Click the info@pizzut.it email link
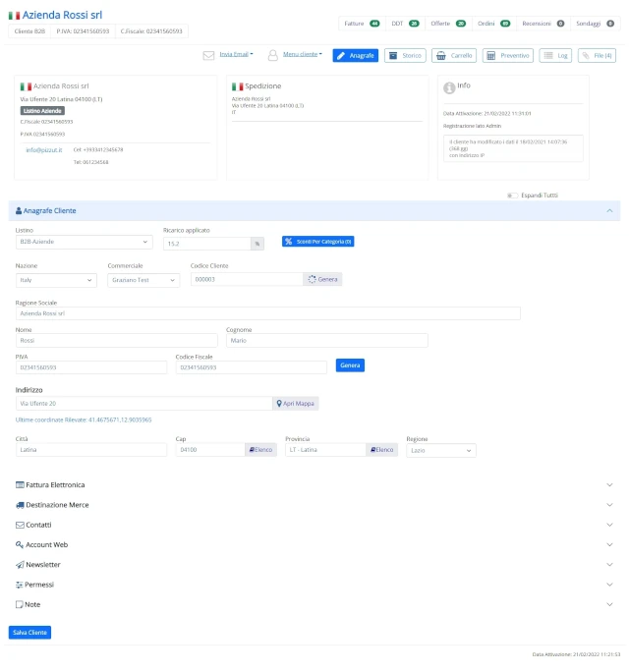The image size is (629, 672). point(43,150)
